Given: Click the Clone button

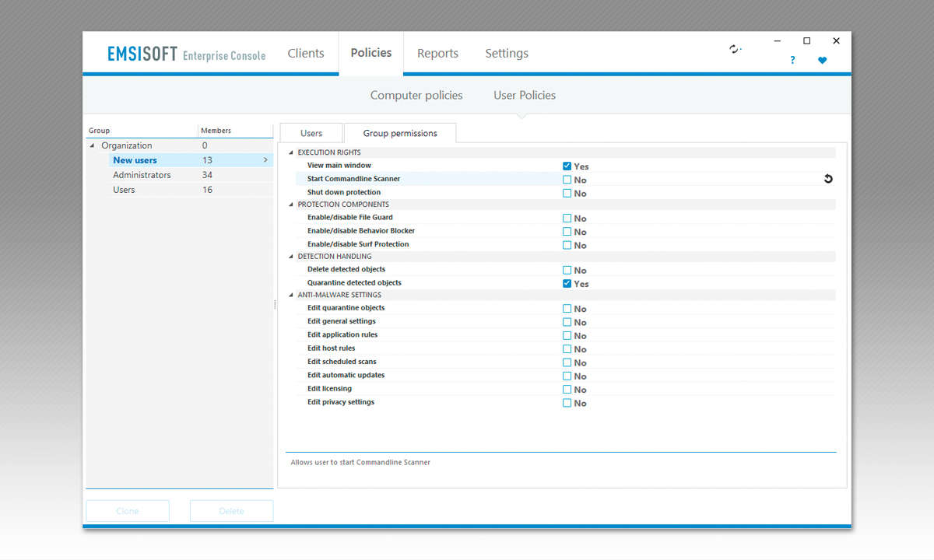Looking at the screenshot, I should pos(128,511).
